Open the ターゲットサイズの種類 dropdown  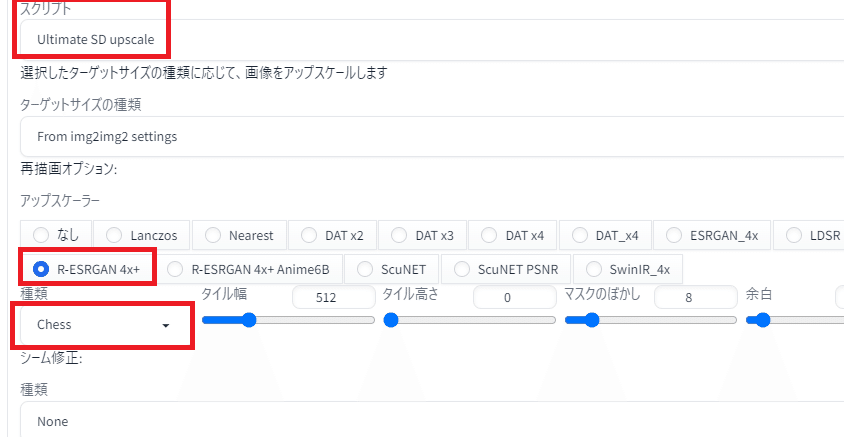coord(432,137)
